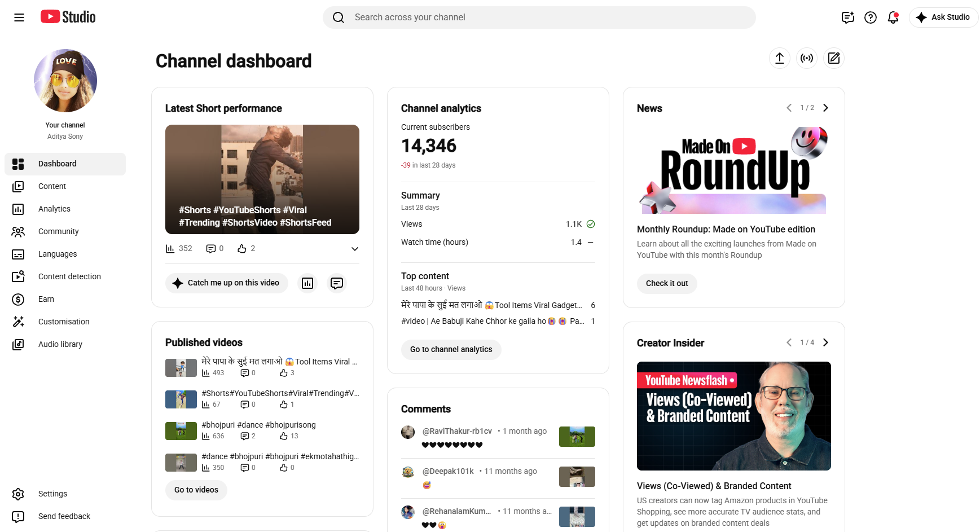Click avatar of @Deepak101k commenter
Image resolution: width=980 pixels, height=532 pixels.
click(x=408, y=472)
